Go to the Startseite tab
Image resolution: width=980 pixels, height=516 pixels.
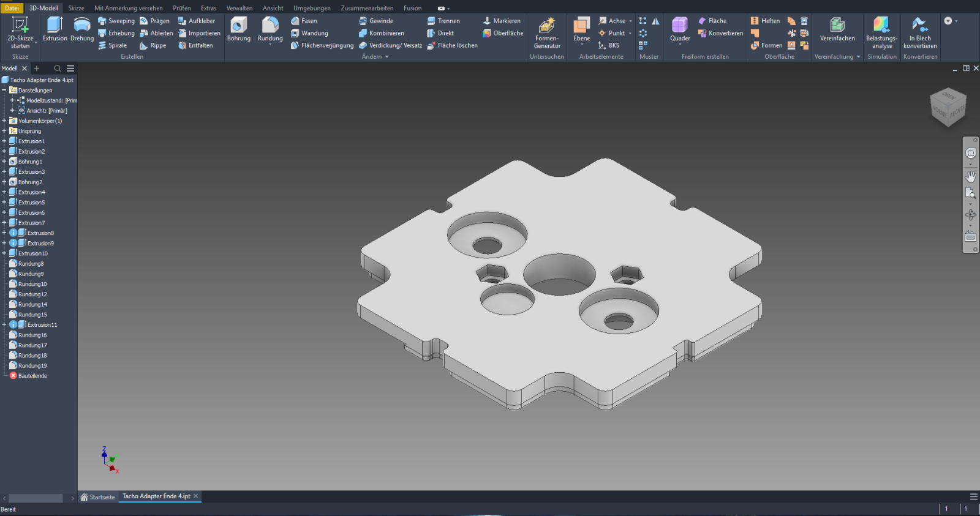click(98, 497)
